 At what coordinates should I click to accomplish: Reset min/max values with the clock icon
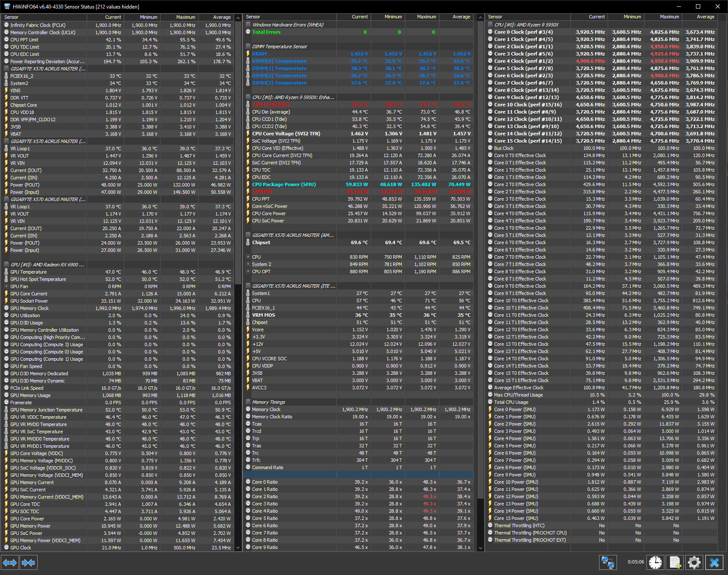(655, 562)
